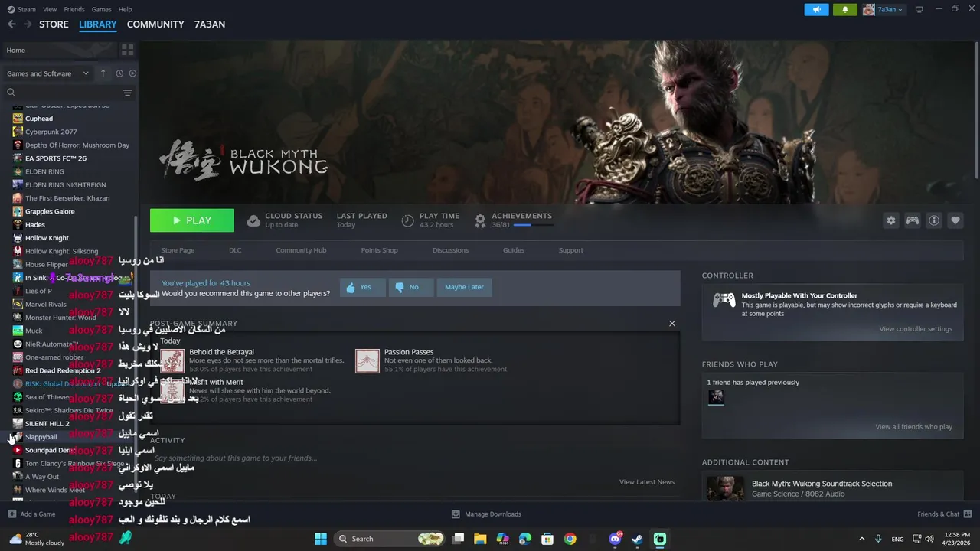Open the controller layout icon for Wukong

[913, 220]
